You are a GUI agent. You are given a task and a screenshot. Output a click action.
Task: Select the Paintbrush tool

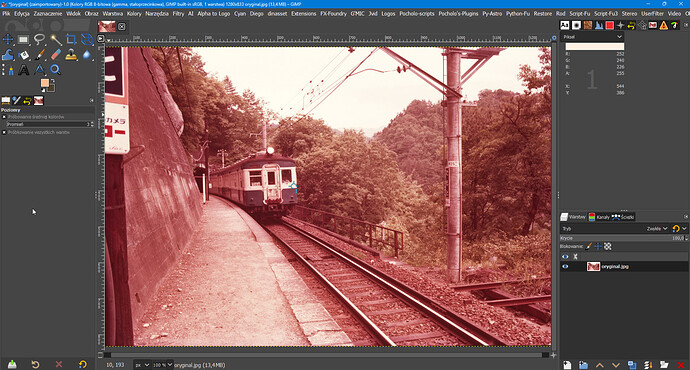pyautogui.click(x=39, y=55)
